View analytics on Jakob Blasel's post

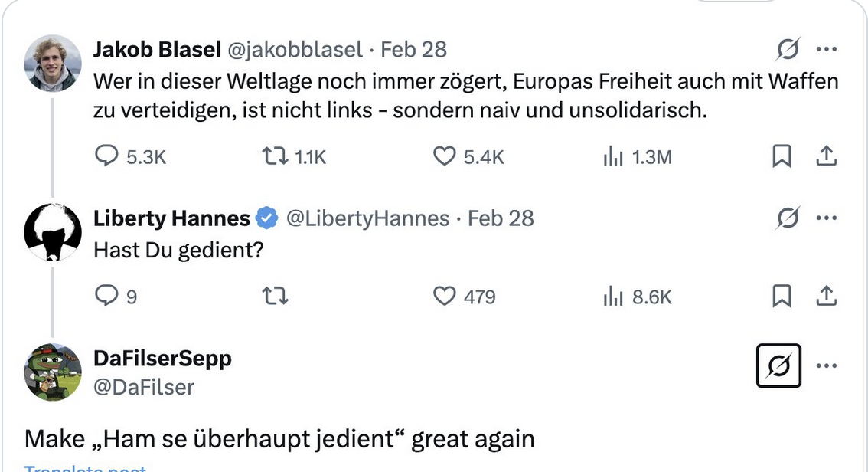click(614, 157)
